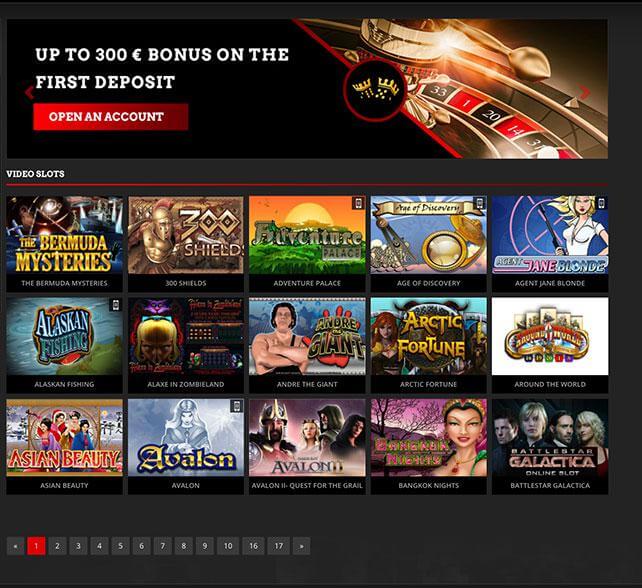Jump to pagination page 17
This screenshot has height=588, width=642.
(x=279, y=546)
